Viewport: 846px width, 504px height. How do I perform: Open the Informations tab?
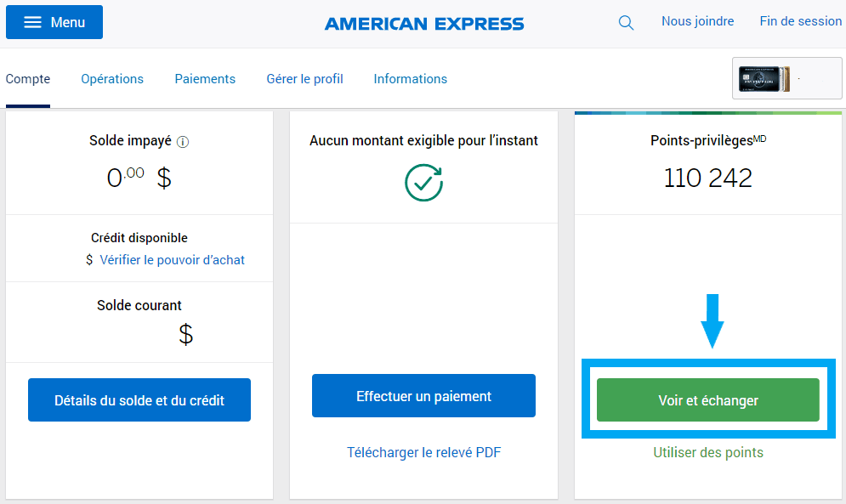tap(410, 78)
